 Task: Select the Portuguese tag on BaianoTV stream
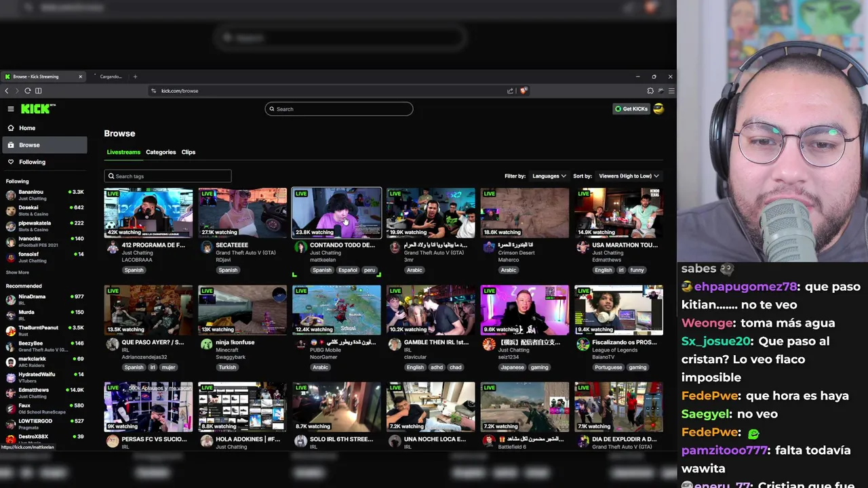click(x=608, y=367)
